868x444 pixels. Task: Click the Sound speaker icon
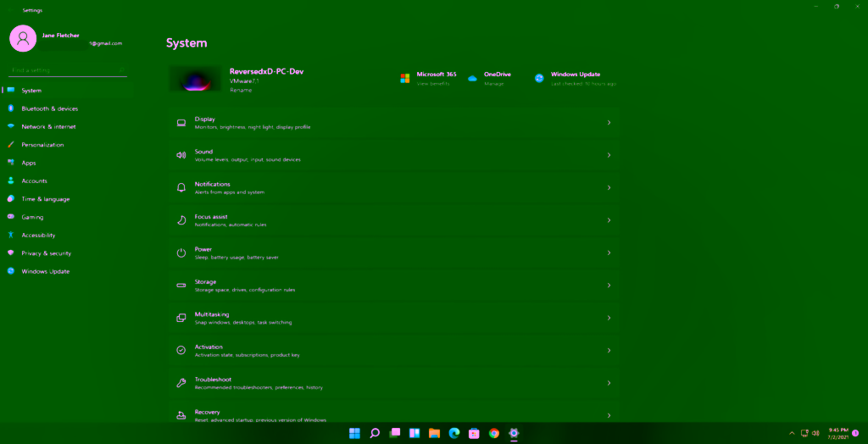(181, 155)
